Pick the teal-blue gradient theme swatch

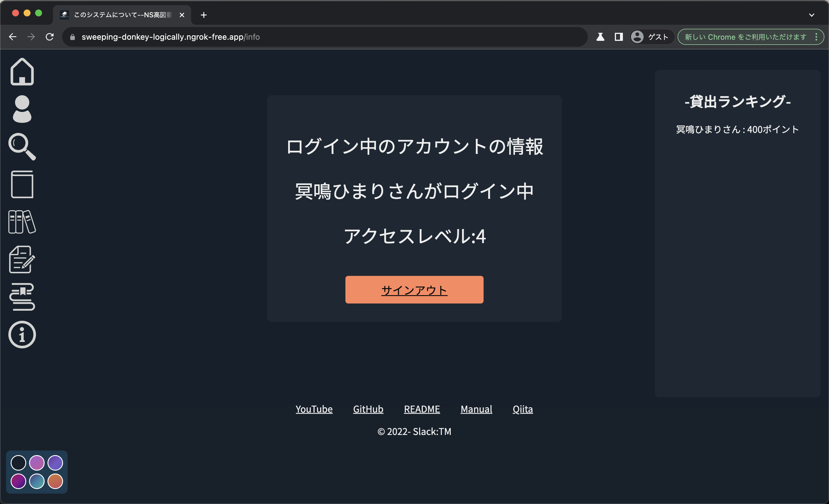click(37, 481)
